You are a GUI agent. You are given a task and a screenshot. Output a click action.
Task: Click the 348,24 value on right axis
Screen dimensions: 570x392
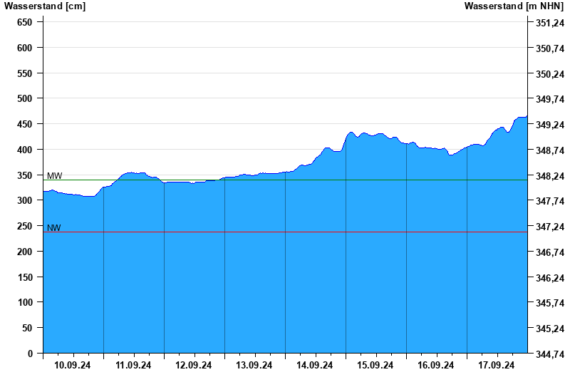550,176
